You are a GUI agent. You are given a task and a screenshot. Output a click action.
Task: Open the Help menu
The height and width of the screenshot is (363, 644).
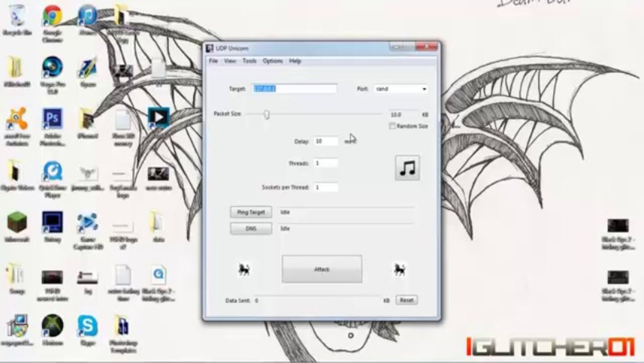pos(295,61)
